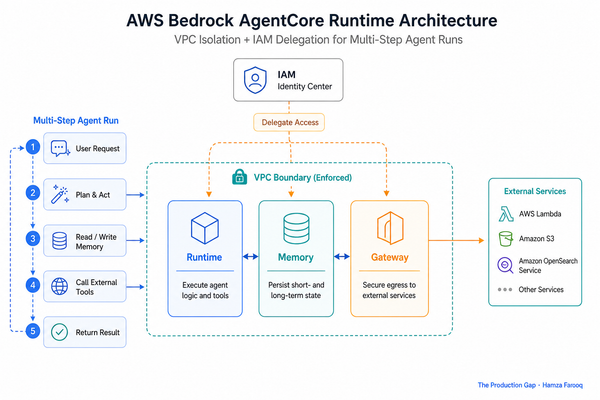
Task: Click the Read / Write Memory database icon
Action: pyautogui.click(x=60, y=241)
